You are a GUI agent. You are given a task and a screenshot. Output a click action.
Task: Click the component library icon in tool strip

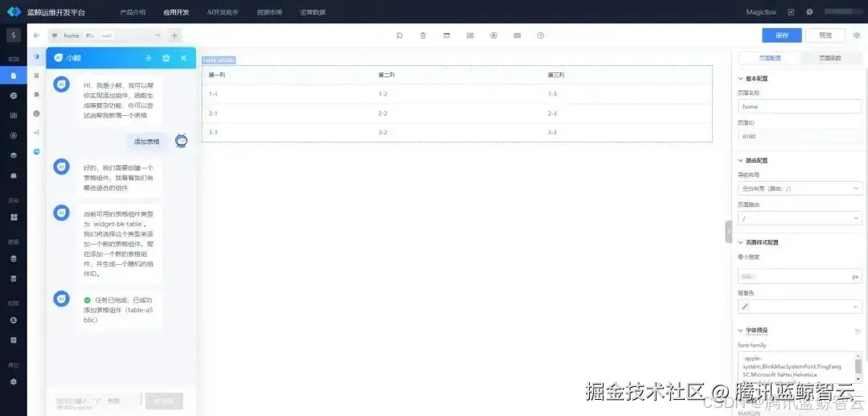point(36,57)
